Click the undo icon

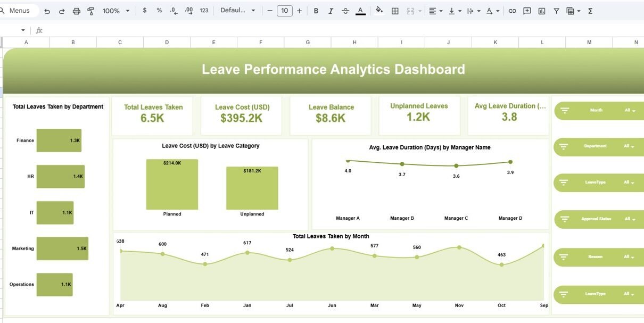click(47, 11)
